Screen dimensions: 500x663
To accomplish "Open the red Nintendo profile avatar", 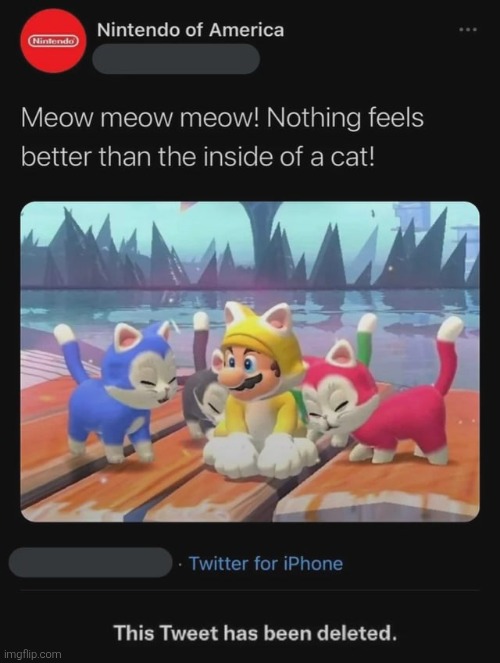I will [x=53, y=41].
